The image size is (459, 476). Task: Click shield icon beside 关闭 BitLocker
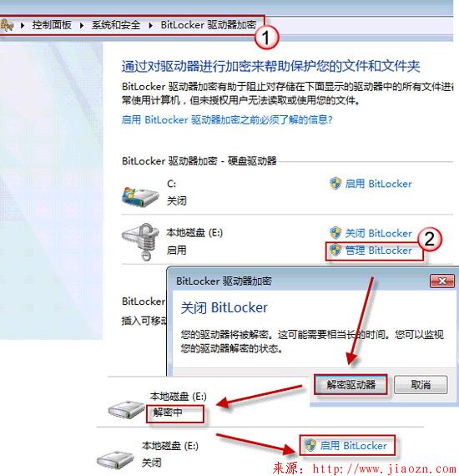335,233
